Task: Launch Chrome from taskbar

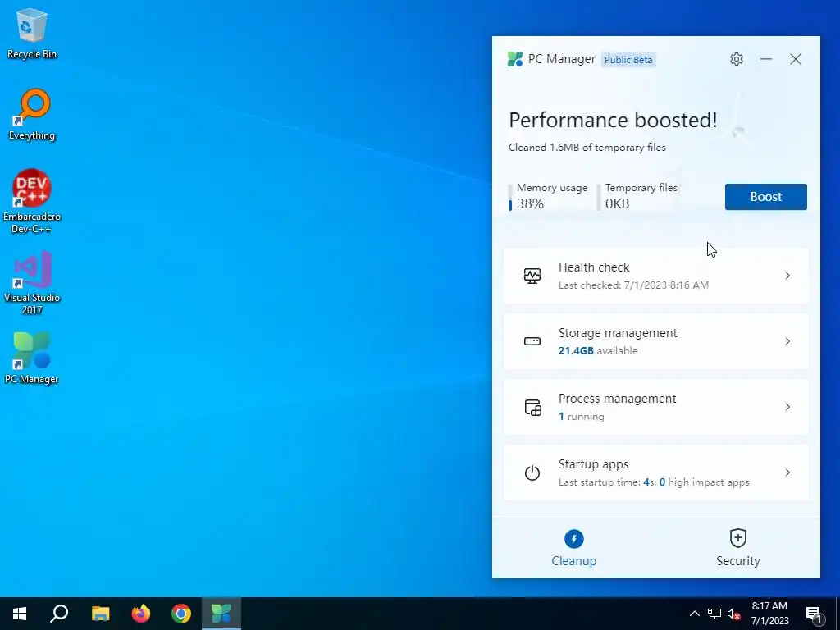Action: [181, 614]
